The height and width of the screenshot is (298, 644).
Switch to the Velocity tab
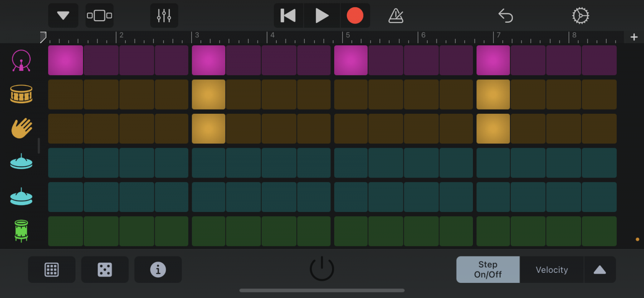[x=551, y=269]
